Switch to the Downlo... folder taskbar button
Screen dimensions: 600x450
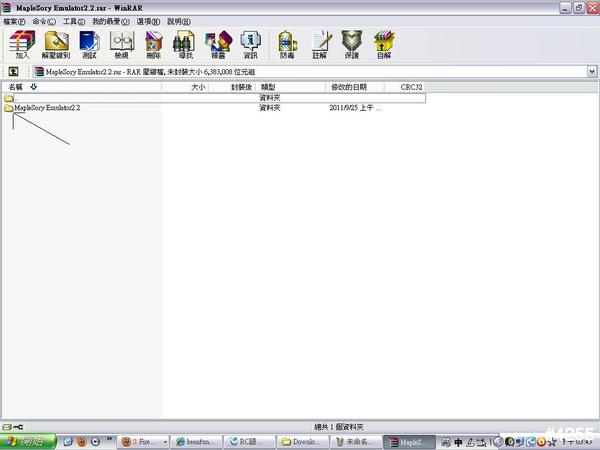click(302, 442)
